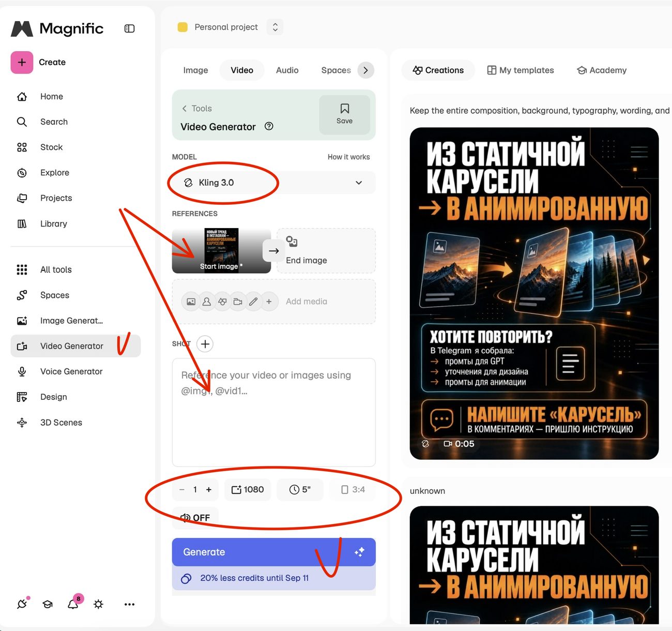
Task: Click the 3D Scenes icon
Action: (x=22, y=423)
